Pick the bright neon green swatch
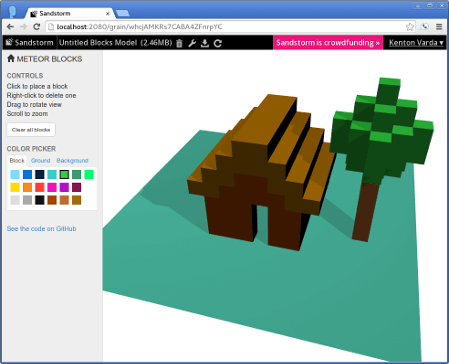Image resolution: width=449 pixels, height=364 pixels. click(89, 174)
